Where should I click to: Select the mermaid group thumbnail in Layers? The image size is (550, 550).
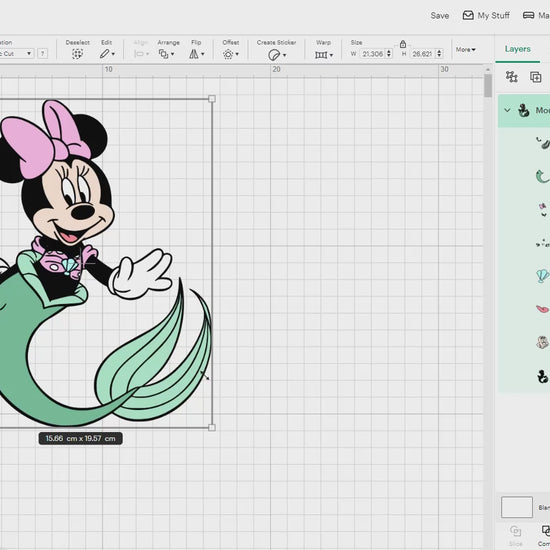[x=524, y=110]
